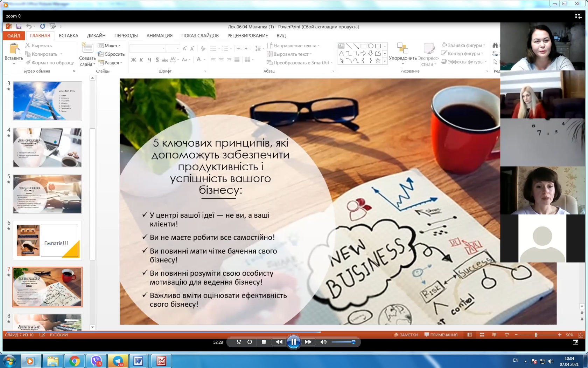Click the Вставить paste icon

pos(14,49)
